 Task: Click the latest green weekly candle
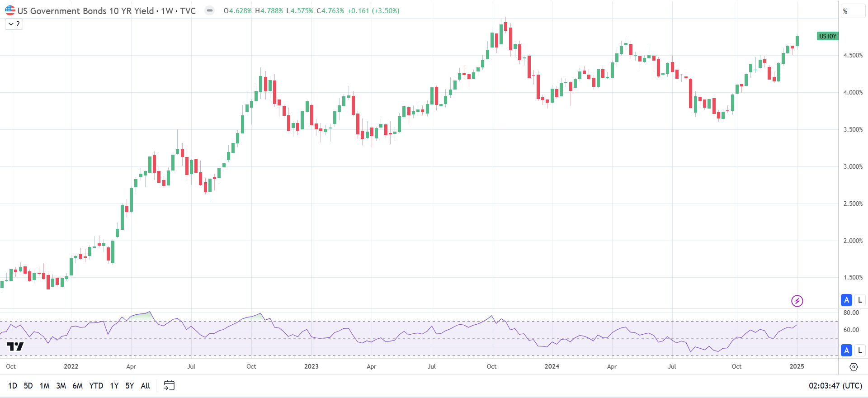pos(797,41)
